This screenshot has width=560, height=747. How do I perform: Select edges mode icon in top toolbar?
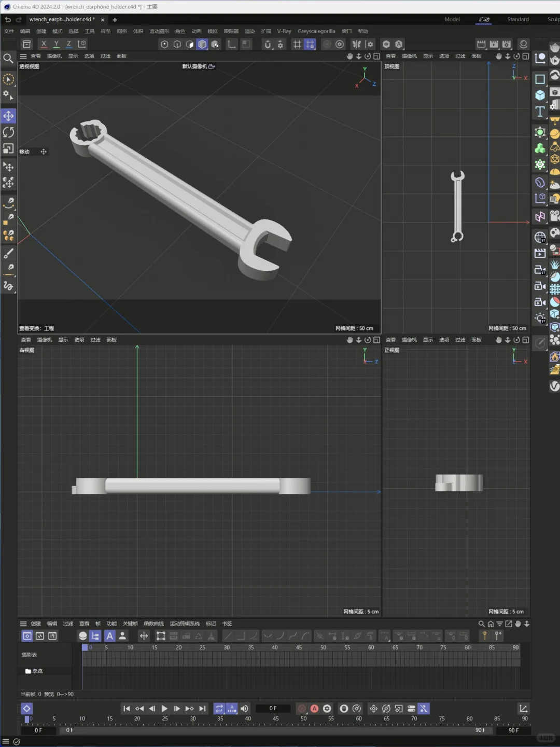click(x=177, y=44)
